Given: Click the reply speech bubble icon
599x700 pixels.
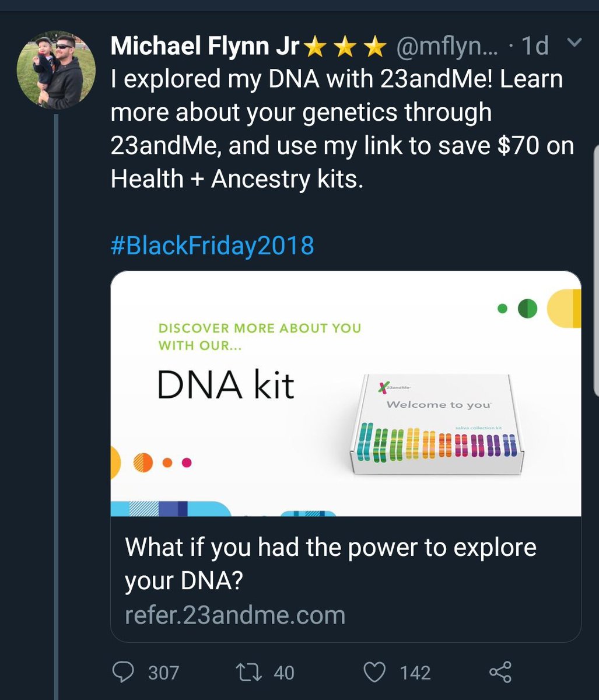Looking at the screenshot, I should (123, 673).
